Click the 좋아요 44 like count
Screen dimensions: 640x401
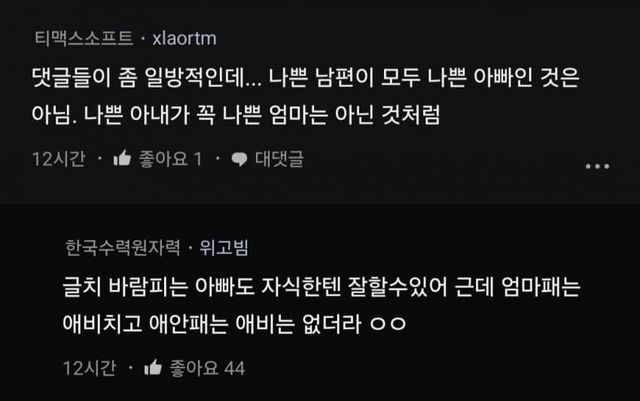pos(207,368)
